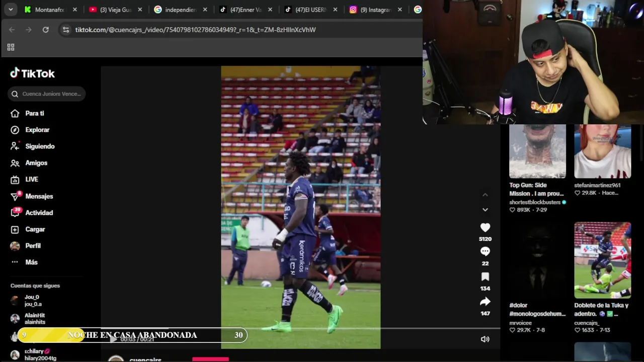Go to the next video arrow
Image resolution: width=644 pixels, height=362 pixels.
[485, 210]
